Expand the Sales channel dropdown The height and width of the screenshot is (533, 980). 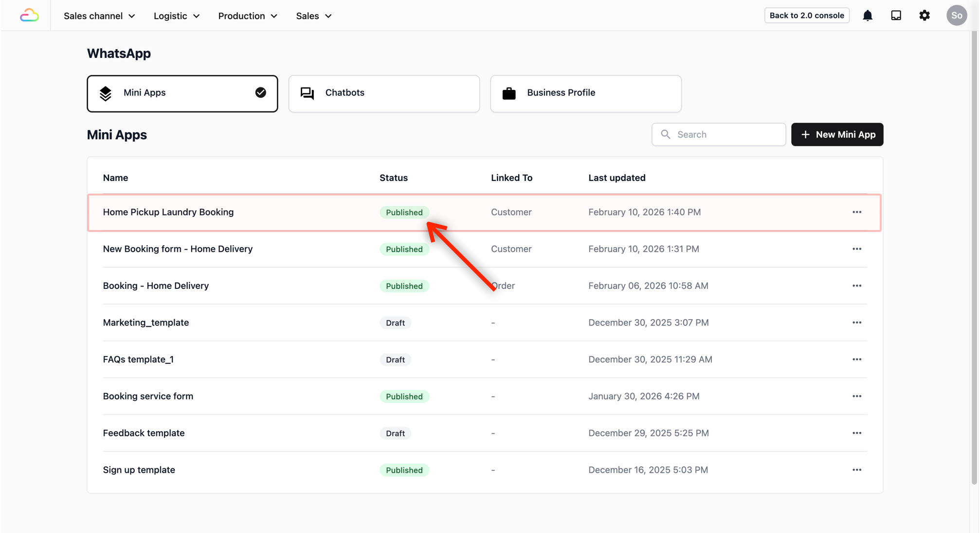pyautogui.click(x=99, y=16)
